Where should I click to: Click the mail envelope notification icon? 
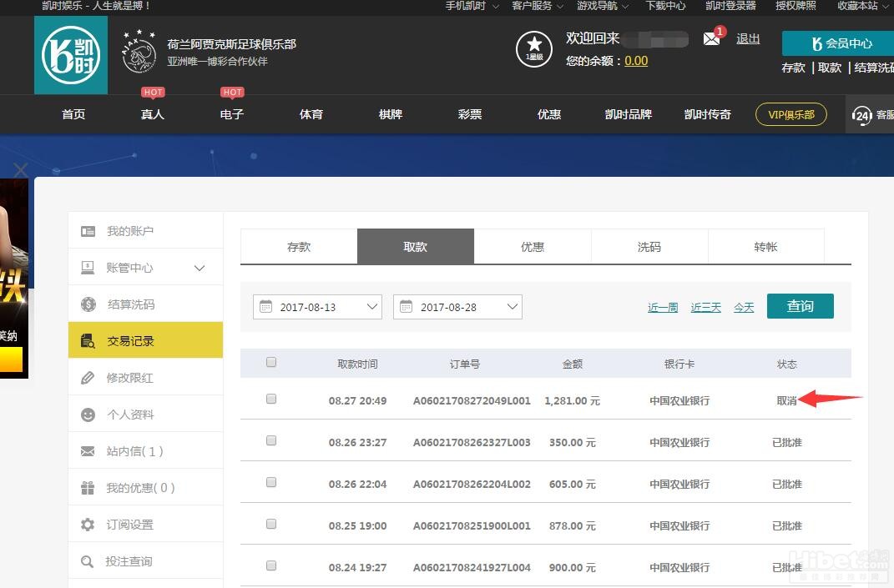pos(711,38)
